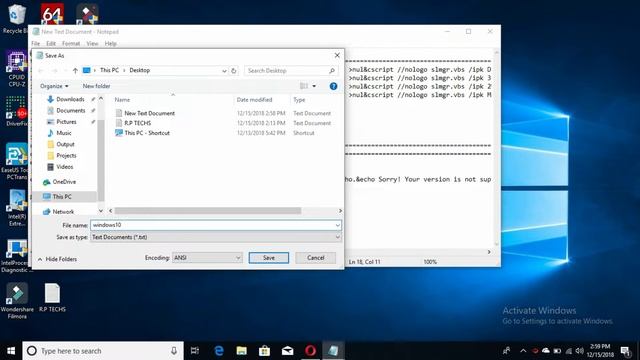Viewport: 640px width, 360px height.
Task: Open the Output folder in navigation pane
Action: [x=65, y=144]
